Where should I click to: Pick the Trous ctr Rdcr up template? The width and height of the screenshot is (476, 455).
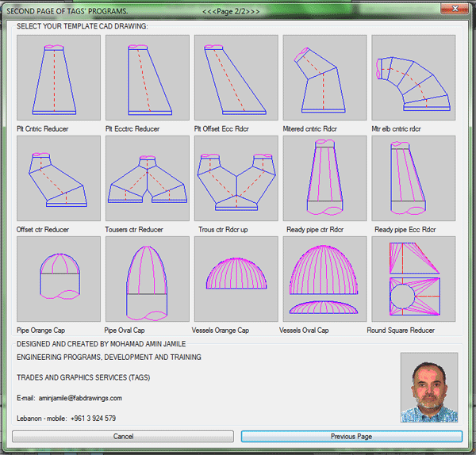click(x=236, y=178)
